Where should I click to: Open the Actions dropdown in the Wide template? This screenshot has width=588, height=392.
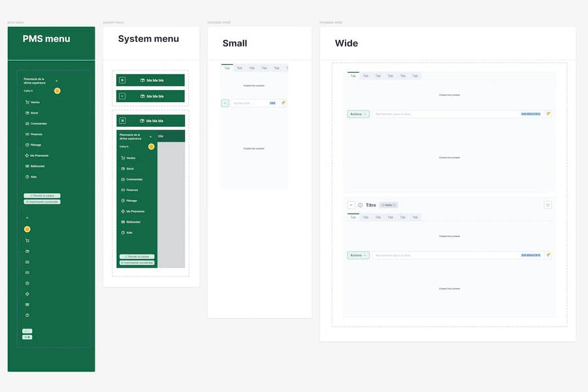click(x=358, y=113)
